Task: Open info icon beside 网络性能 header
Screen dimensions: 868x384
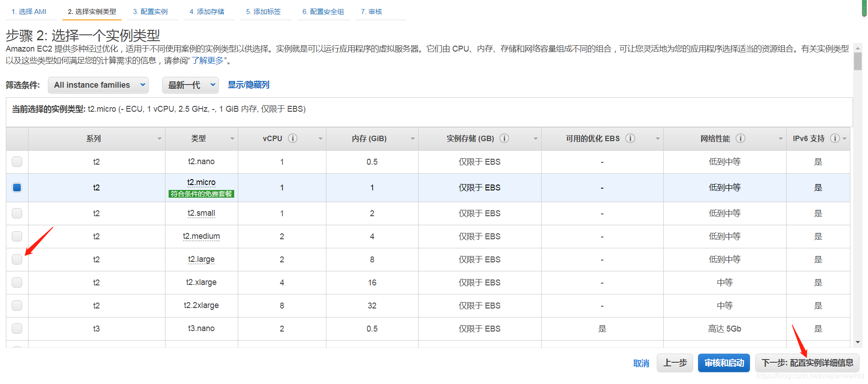Action: click(x=741, y=138)
